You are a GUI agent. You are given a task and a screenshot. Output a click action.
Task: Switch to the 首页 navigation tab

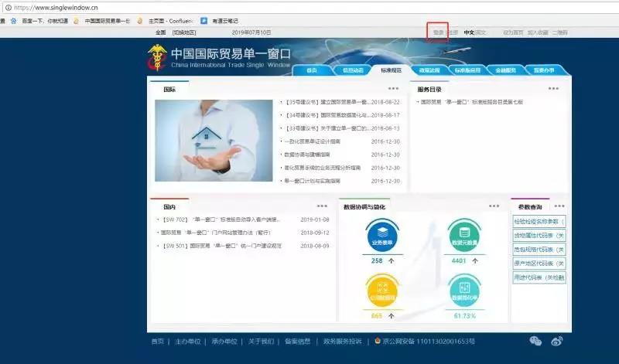click(312, 70)
